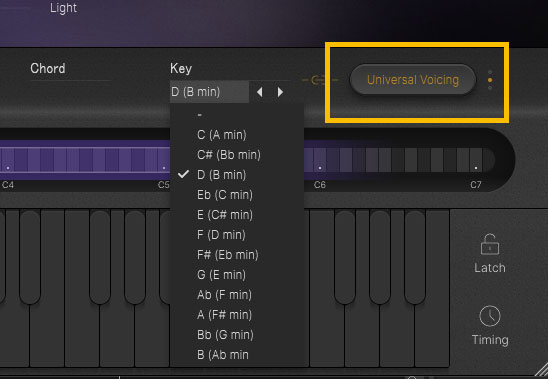Choose Ab (F min) from key list
Screen dimensions: 548x379
[237, 295]
